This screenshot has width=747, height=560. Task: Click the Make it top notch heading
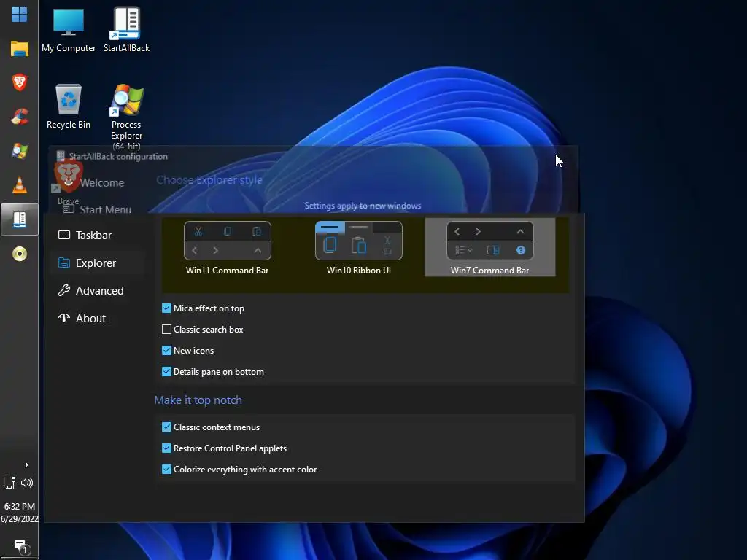point(198,400)
